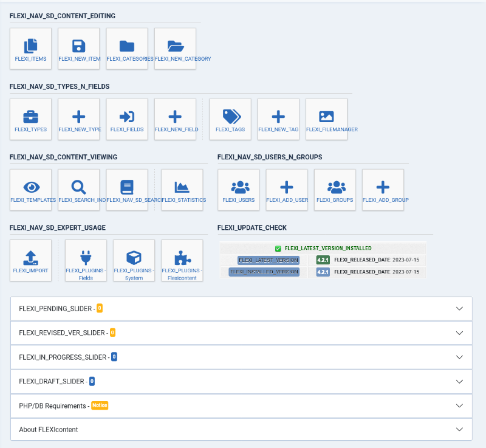This screenshot has height=448, width=486.
Task: Click FLEXI_NAV_SD_EXPERT_USAGE heading
Action: point(57,228)
